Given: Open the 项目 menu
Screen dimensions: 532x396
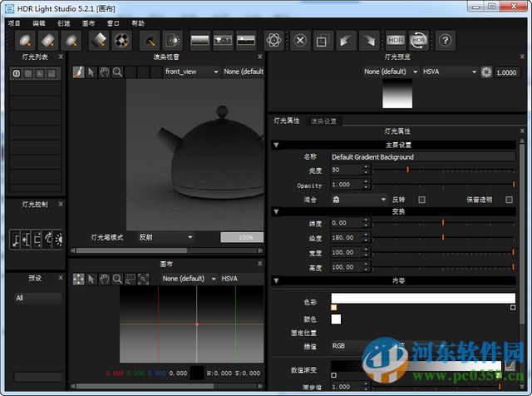Looking at the screenshot, I should (x=14, y=23).
